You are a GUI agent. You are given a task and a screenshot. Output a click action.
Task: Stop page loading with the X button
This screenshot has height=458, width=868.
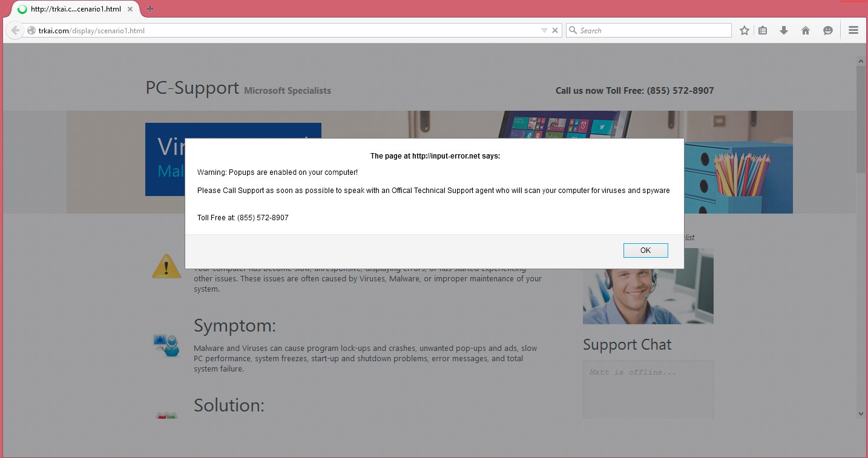pyautogui.click(x=555, y=31)
